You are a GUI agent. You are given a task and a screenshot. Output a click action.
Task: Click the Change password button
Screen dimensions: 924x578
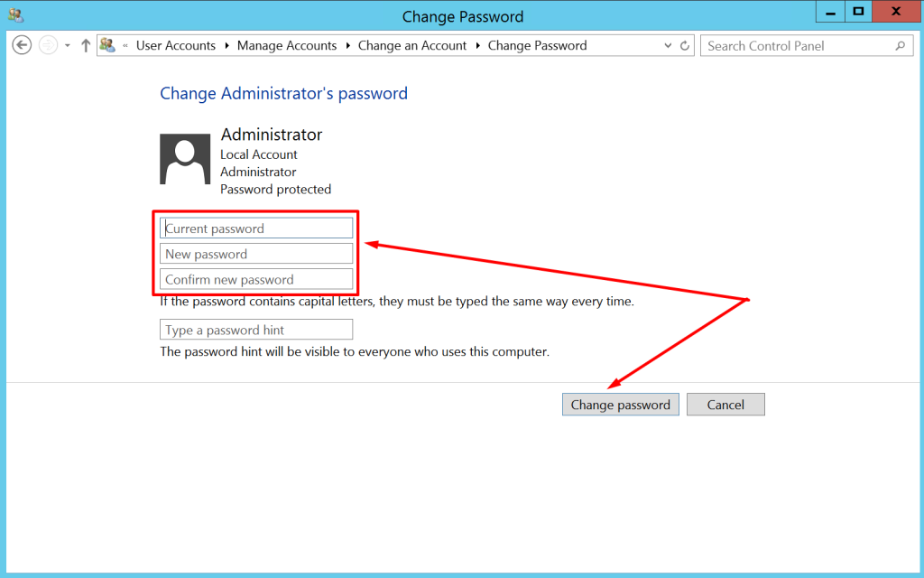coord(621,405)
